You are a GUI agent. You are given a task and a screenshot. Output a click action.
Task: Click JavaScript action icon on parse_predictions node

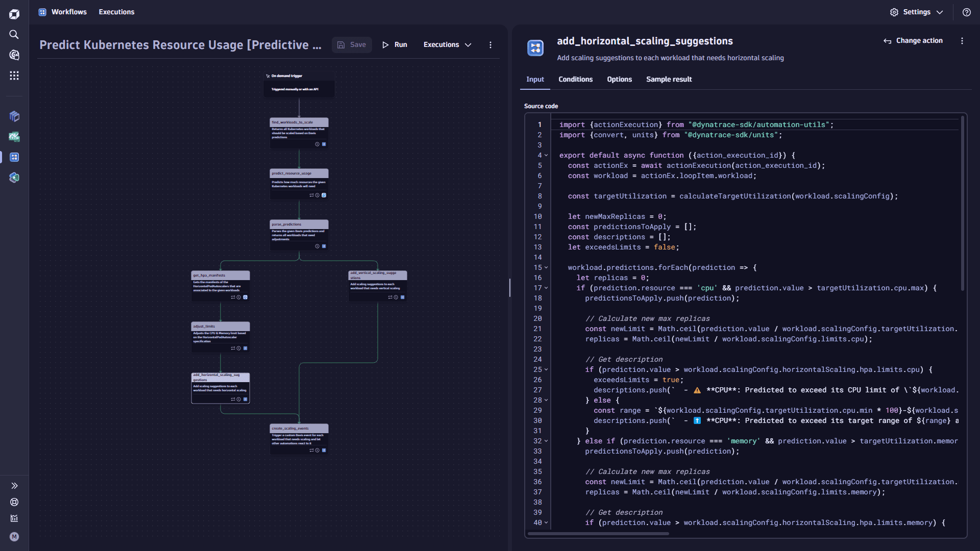[324, 246]
